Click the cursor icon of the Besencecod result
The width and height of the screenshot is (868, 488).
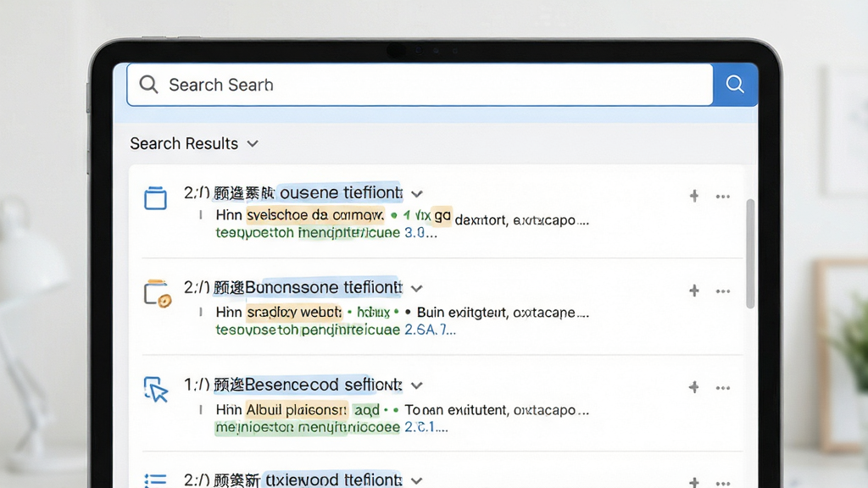pyautogui.click(x=156, y=390)
